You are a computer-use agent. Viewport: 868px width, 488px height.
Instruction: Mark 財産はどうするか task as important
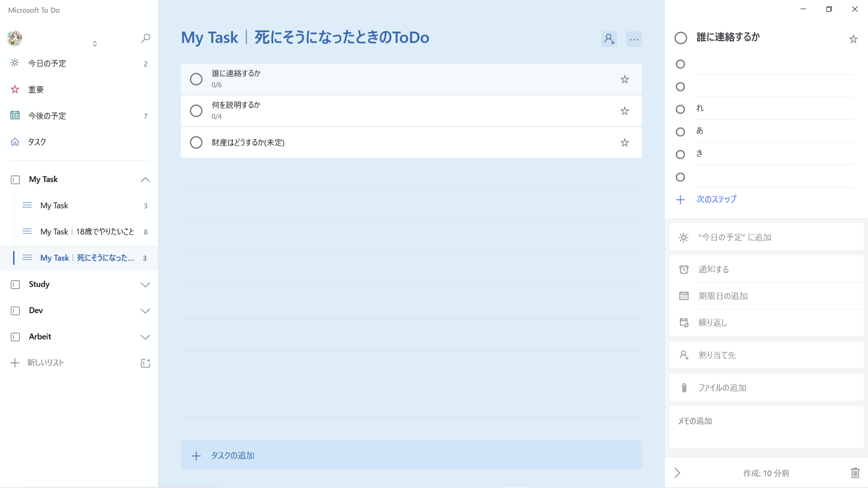pos(624,143)
